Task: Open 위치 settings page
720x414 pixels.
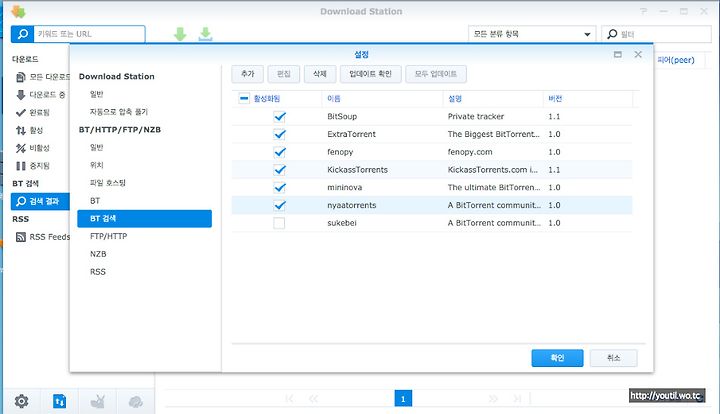Action: (x=96, y=165)
